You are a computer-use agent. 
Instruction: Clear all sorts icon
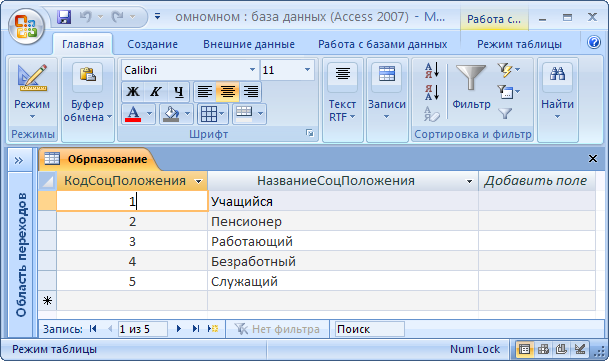click(432, 114)
